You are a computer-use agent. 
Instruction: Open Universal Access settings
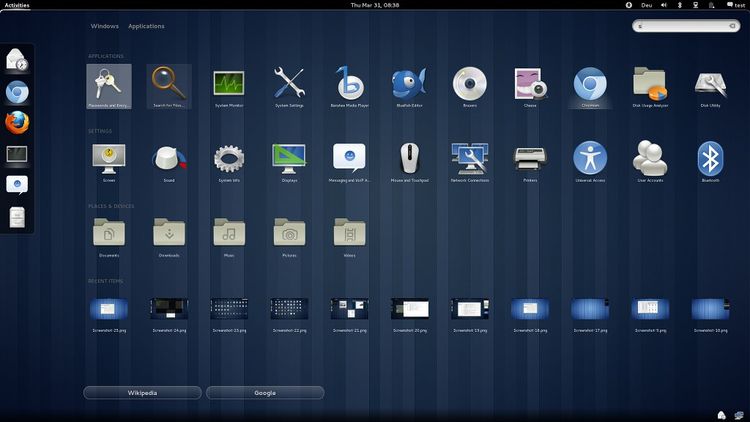589,158
